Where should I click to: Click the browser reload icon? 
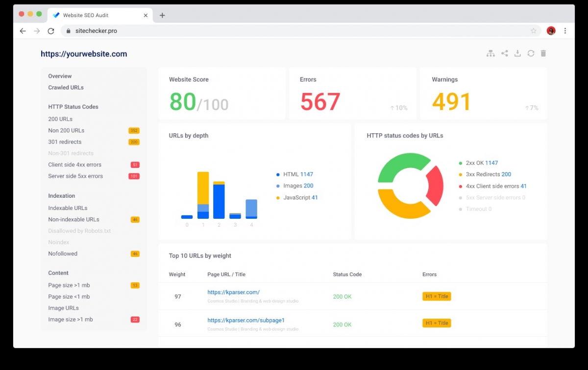[51, 30]
